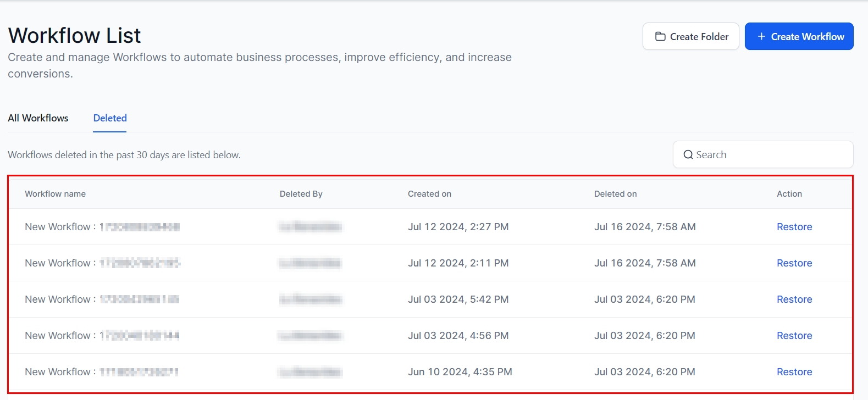Restore the workflow created Jul 12, 2:27 PM
868x400 pixels.
794,227
